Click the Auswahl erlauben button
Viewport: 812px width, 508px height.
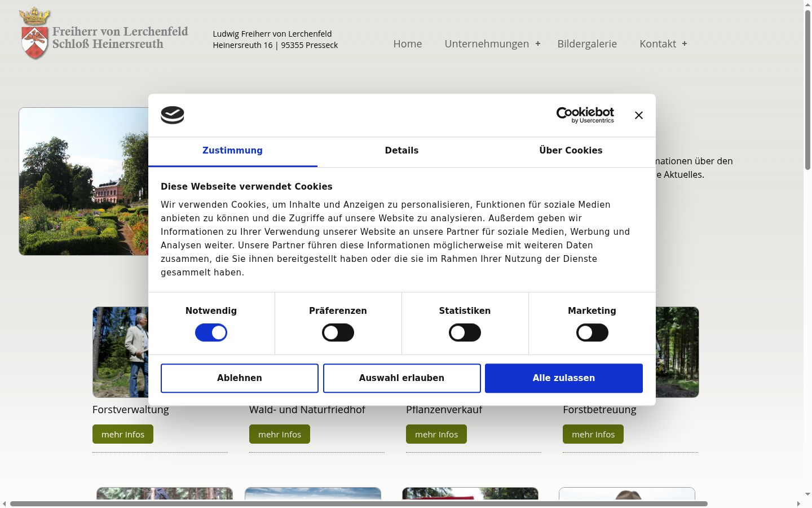click(x=402, y=378)
